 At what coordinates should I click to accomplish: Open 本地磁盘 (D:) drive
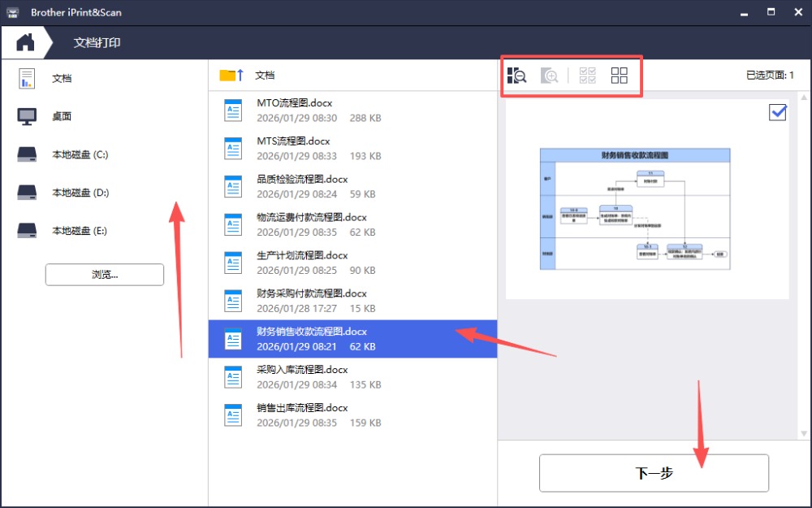point(80,193)
